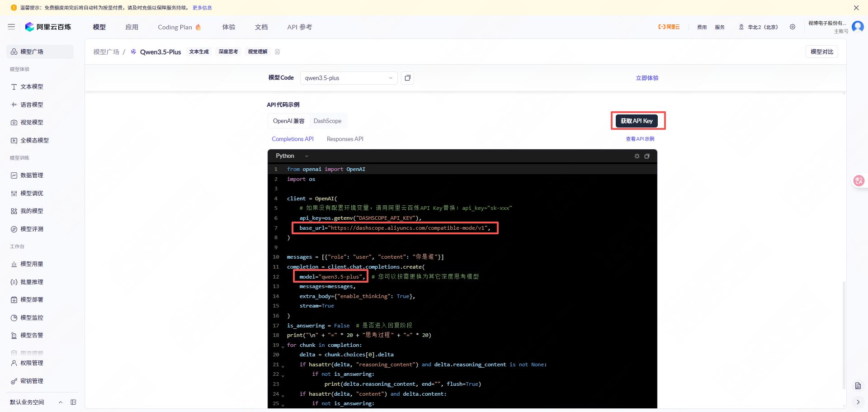Open the hamburger menu at top left
Screen dimensions: 868x412
[x=11, y=27]
